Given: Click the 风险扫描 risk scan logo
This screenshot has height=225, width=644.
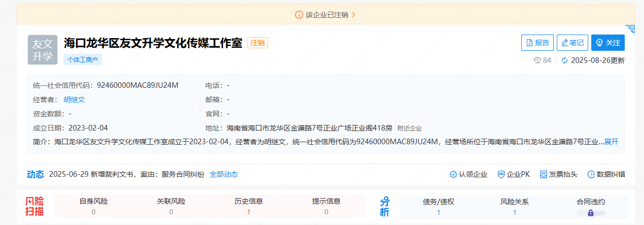Looking at the screenshot, I should tap(35, 207).
